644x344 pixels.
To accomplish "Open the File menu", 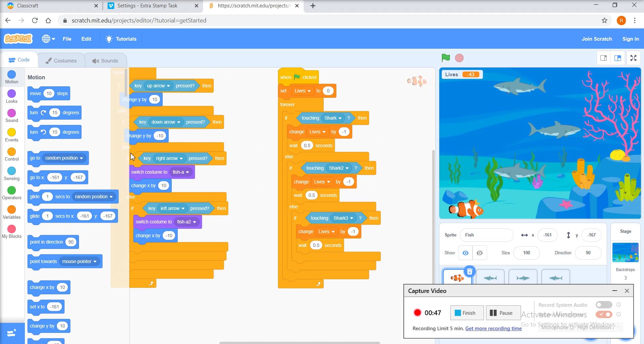I will tap(67, 39).
